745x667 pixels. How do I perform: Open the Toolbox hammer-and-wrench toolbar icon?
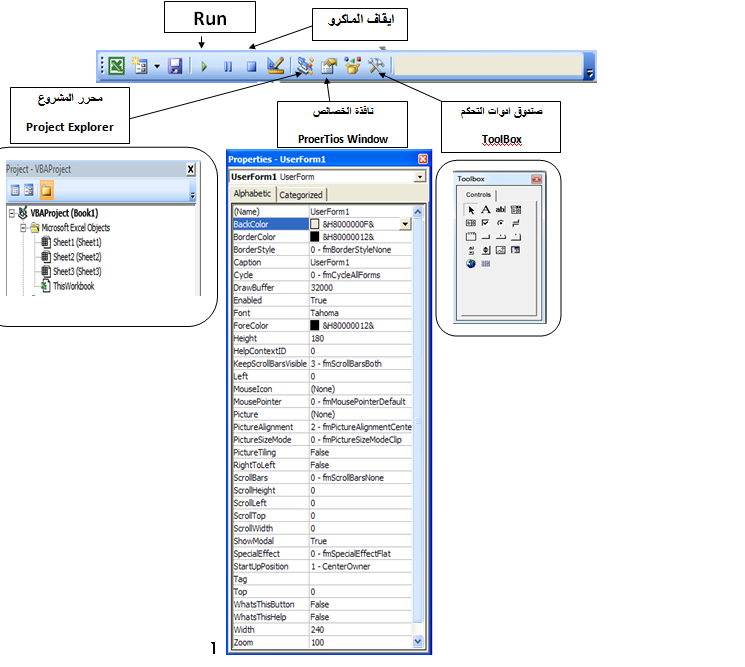tap(376, 66)
